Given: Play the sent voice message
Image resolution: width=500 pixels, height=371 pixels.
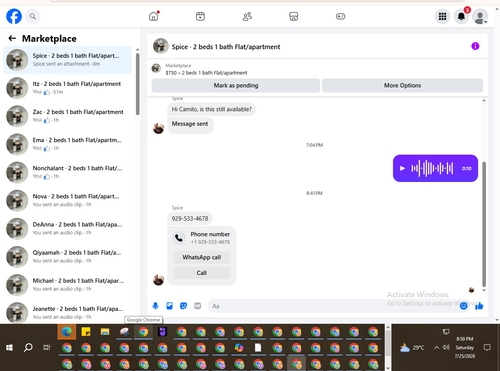Looking at the screenshot, I should [402, 168].
